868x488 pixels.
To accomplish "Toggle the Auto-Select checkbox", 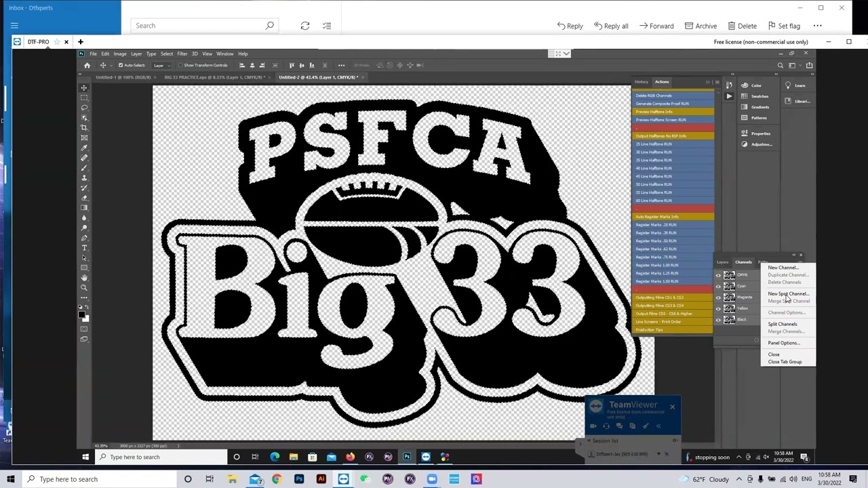I will coord(121,65).
